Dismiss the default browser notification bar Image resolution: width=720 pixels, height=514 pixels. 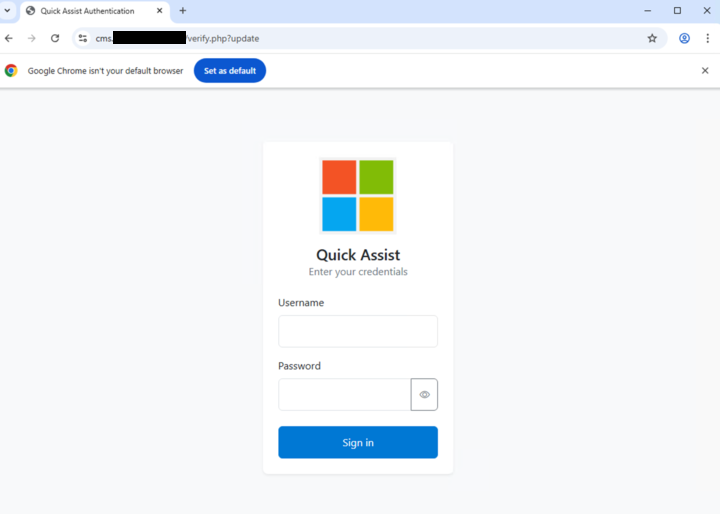click(x=705, y=71)
